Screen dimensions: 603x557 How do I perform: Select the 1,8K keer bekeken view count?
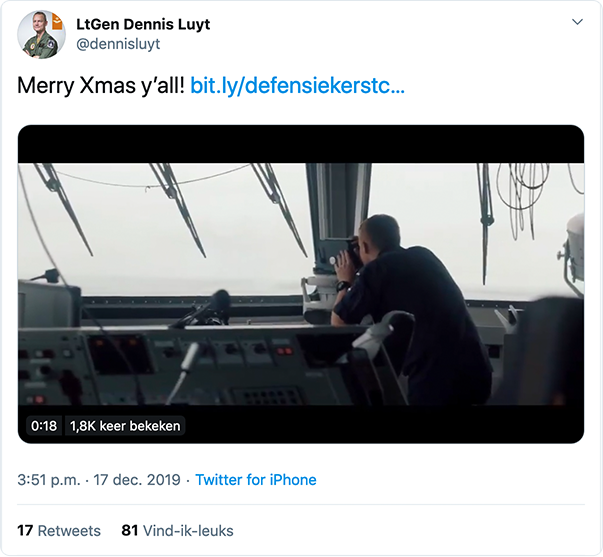click(x=125, y=426)
